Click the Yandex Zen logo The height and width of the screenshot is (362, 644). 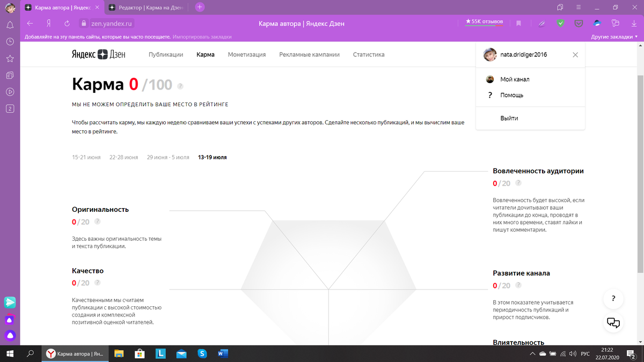pos(99,55)
